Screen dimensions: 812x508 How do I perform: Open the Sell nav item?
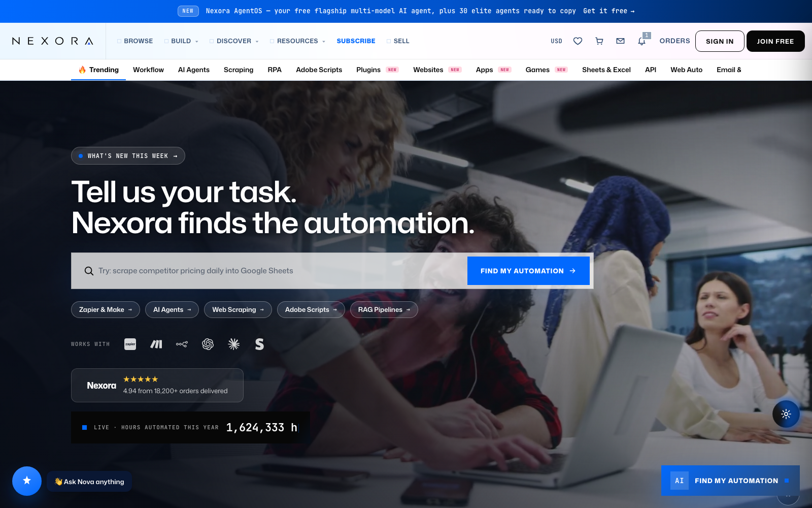pyautogui.click(x=398, y=41)
